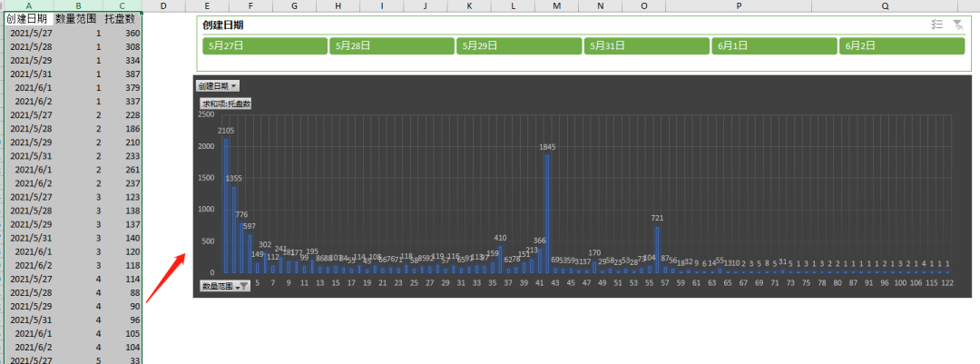Select the 托盘数 cell with value 123
This screenshot has width=980, height=364.
pos(122,197)
